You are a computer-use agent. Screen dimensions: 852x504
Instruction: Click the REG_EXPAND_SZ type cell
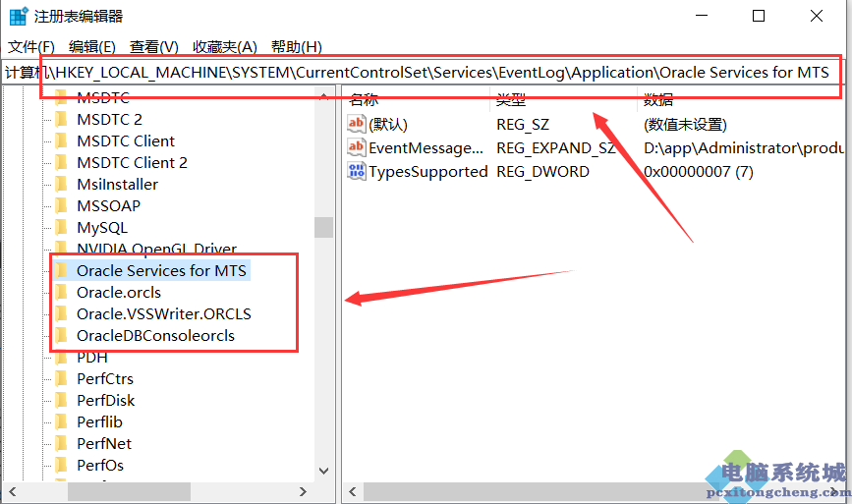pyautogui.click(x=556, y=147)
